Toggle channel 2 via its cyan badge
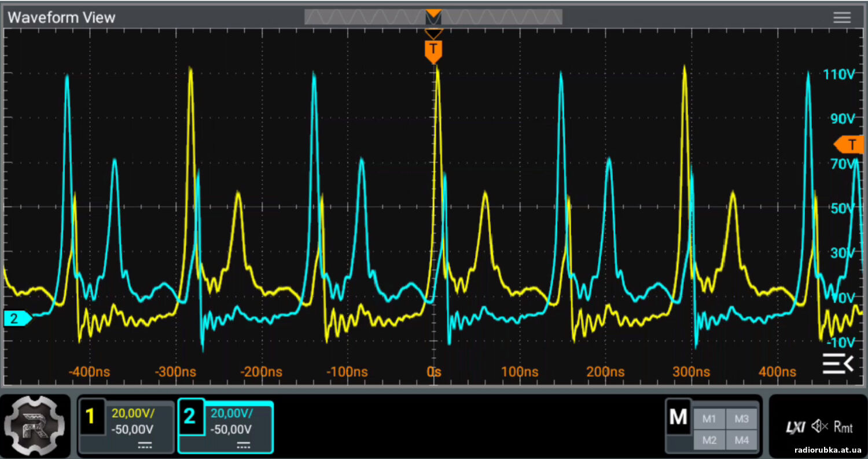 pos(190,416)
